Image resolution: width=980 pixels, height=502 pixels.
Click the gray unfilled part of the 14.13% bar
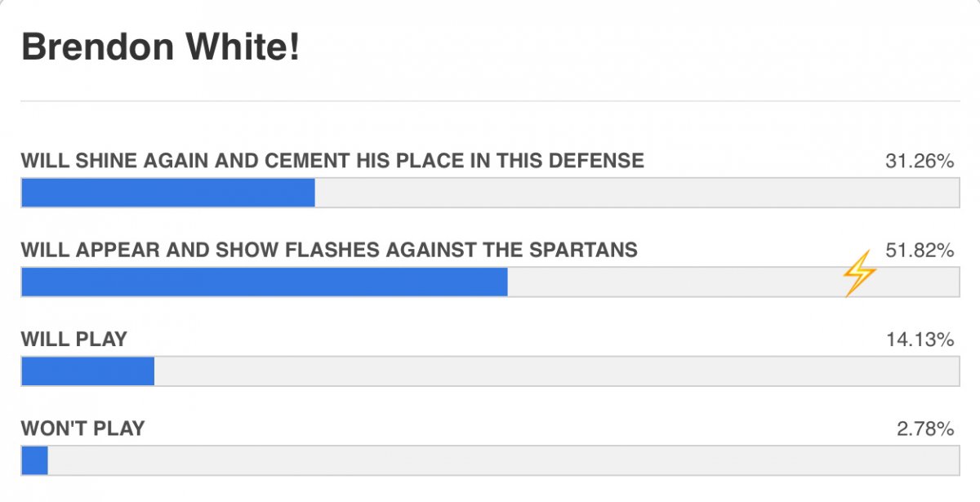pyautogui.click(x=557, y=371)
